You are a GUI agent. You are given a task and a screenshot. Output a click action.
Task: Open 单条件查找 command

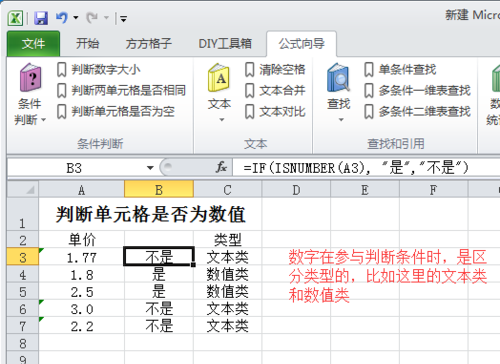[x=400, y=70]
